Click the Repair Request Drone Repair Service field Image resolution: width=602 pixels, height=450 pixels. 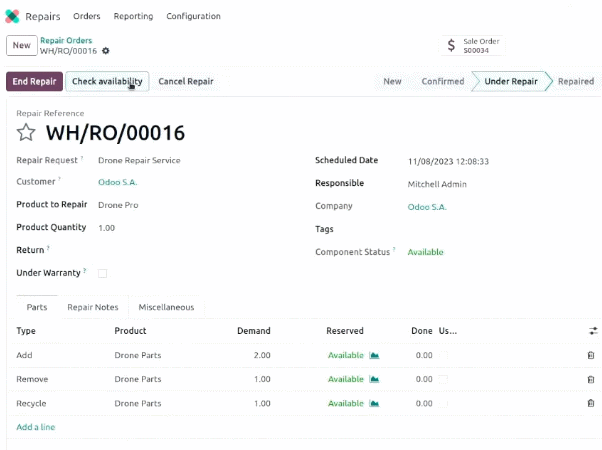click(139, 160)
